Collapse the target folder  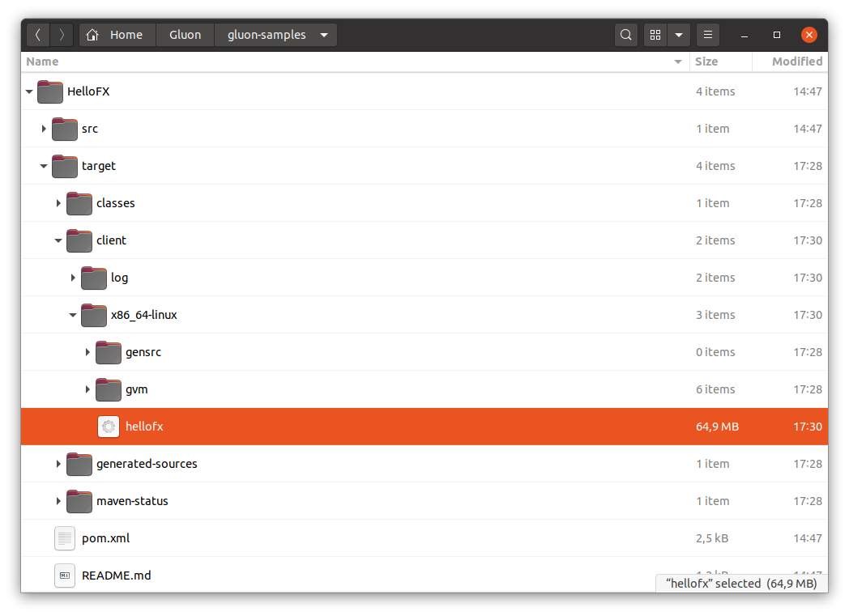[x=44, y=166]
